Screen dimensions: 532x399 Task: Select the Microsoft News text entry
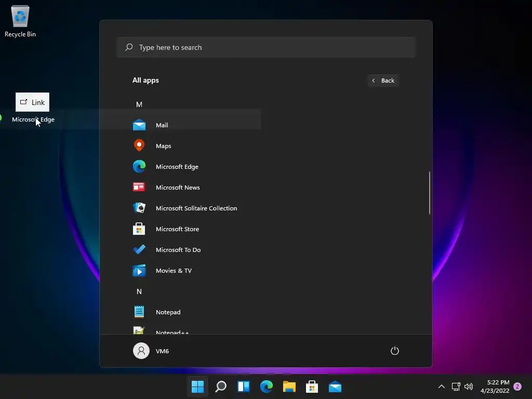point(178,187)
